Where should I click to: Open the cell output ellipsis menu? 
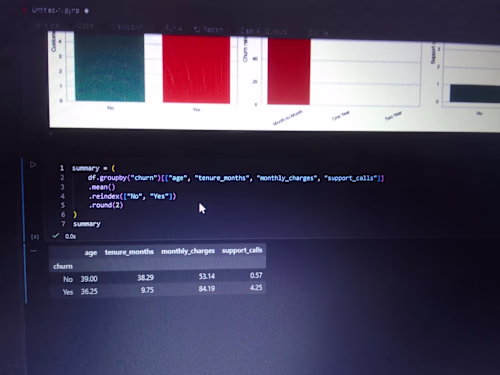pyautogui.click(x=33, y=251)
